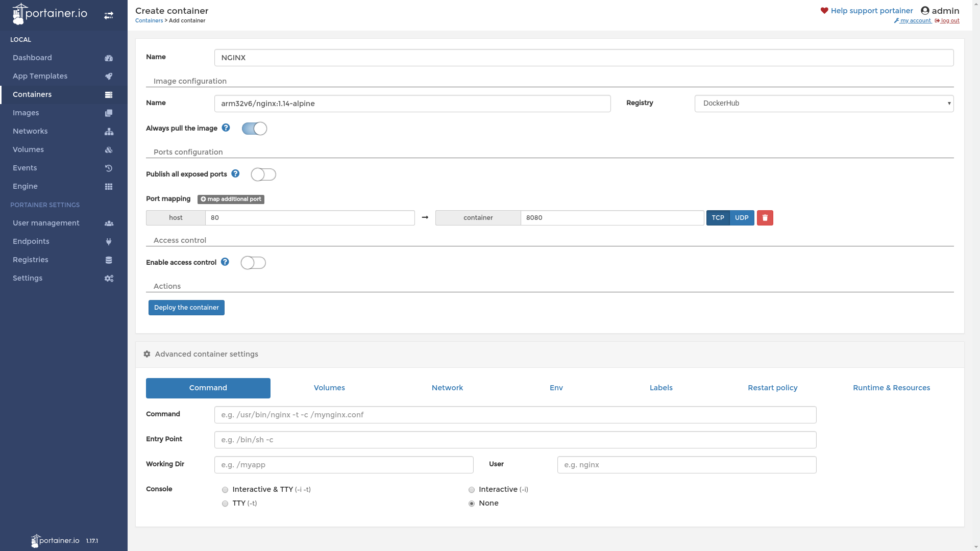Enable Publish all exposed ports switch
This screenshot has width=980, height=551.
coord(263,174)
